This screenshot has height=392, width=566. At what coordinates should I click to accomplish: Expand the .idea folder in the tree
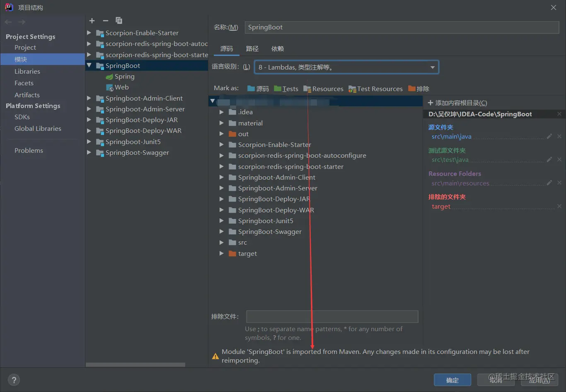(222, 112)
